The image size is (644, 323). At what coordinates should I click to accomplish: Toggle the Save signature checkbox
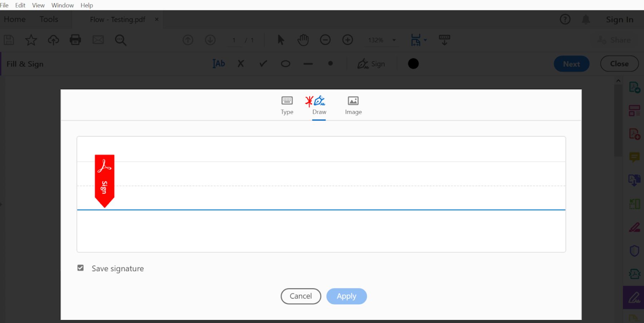[x=80, y=268]
